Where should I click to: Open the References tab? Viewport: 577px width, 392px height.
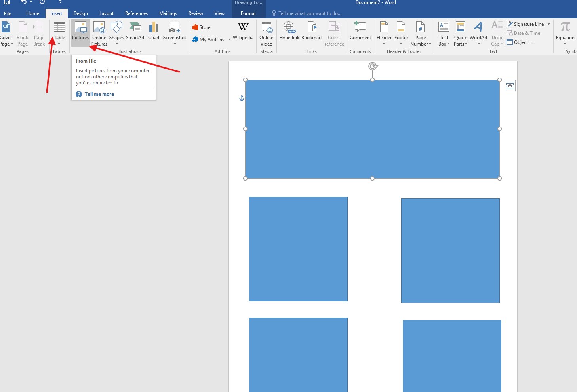pyautogui.click(x=136, y=13)
